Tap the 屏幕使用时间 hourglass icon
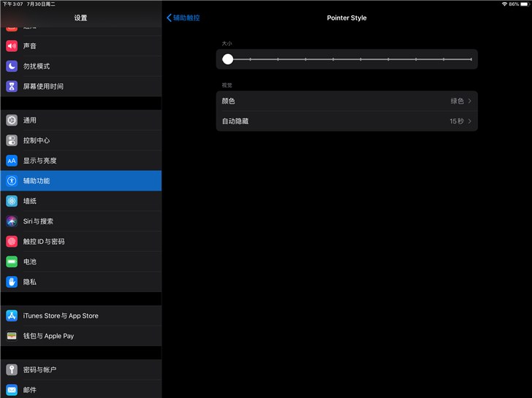 [x=12, y=86]
